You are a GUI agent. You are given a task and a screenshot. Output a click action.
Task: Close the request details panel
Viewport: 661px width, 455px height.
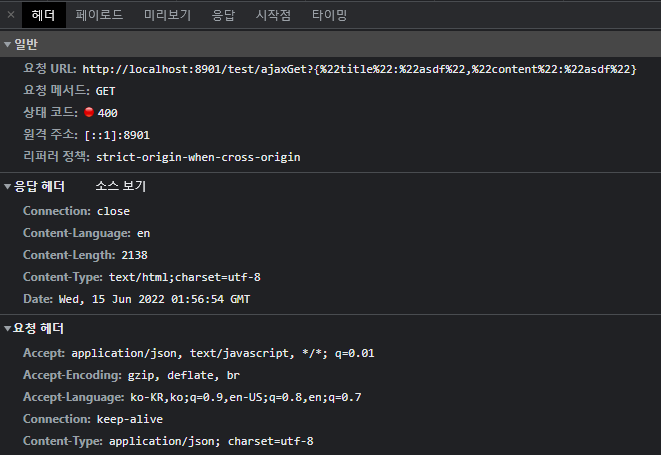coord(11,15)
